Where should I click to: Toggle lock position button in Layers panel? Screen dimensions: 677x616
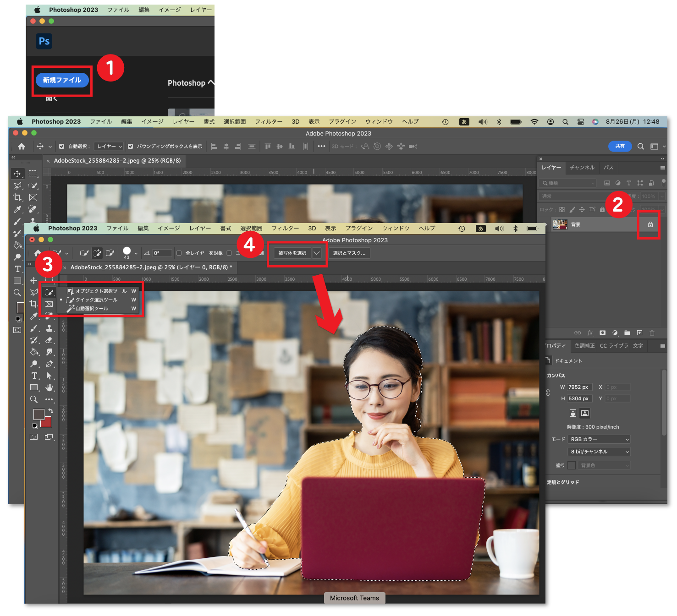582,210
